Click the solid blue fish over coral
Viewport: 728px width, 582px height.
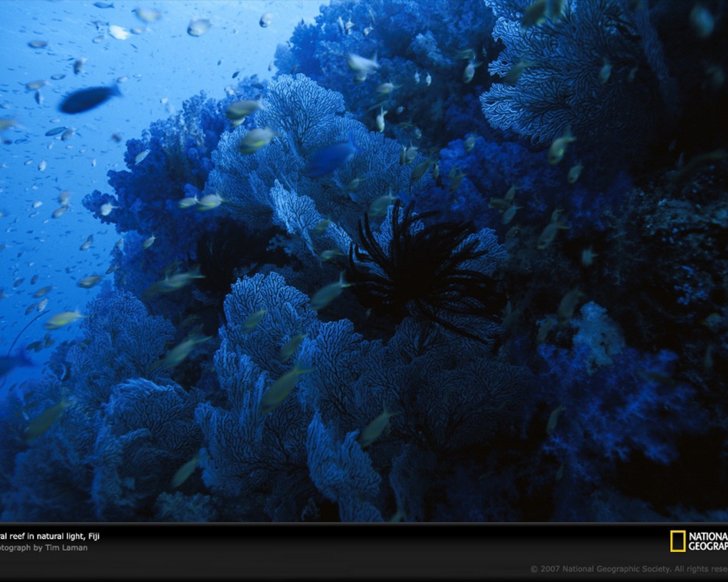[332, 158]
